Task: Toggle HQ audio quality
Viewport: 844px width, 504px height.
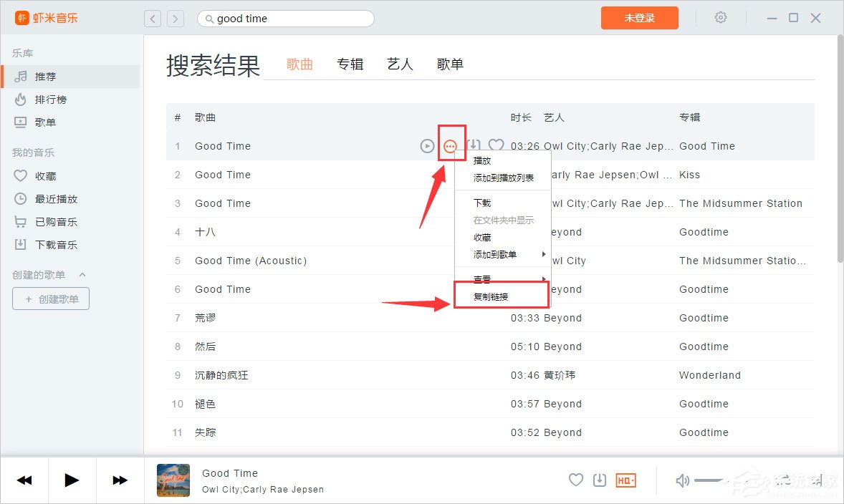Action: coord(625,480)
